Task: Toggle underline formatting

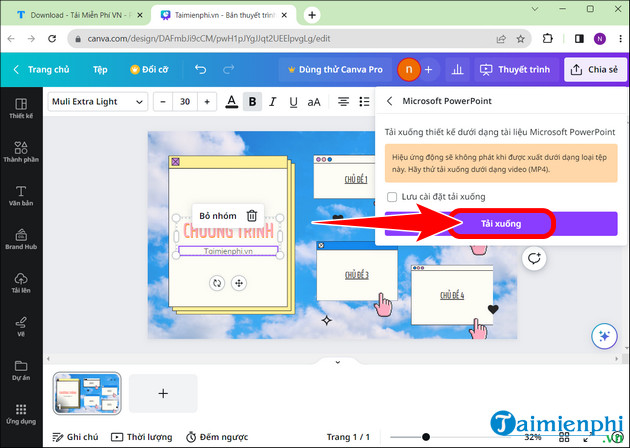Action: tap(293, 102)
